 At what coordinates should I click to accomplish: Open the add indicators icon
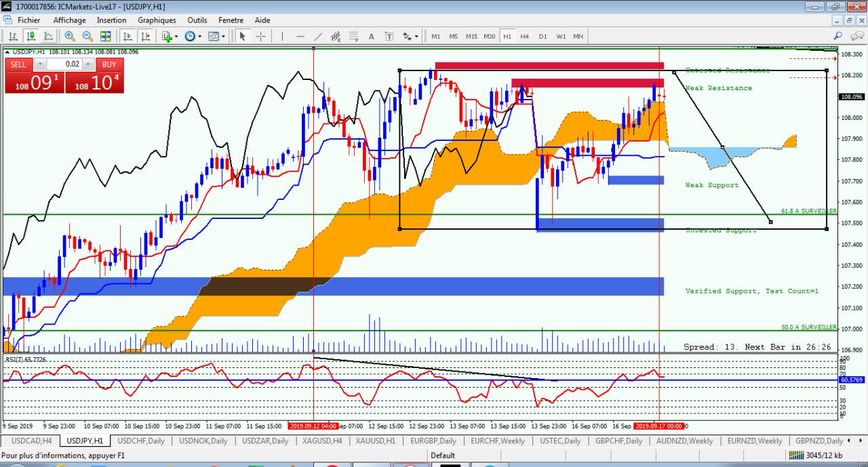tap(167, 36)
